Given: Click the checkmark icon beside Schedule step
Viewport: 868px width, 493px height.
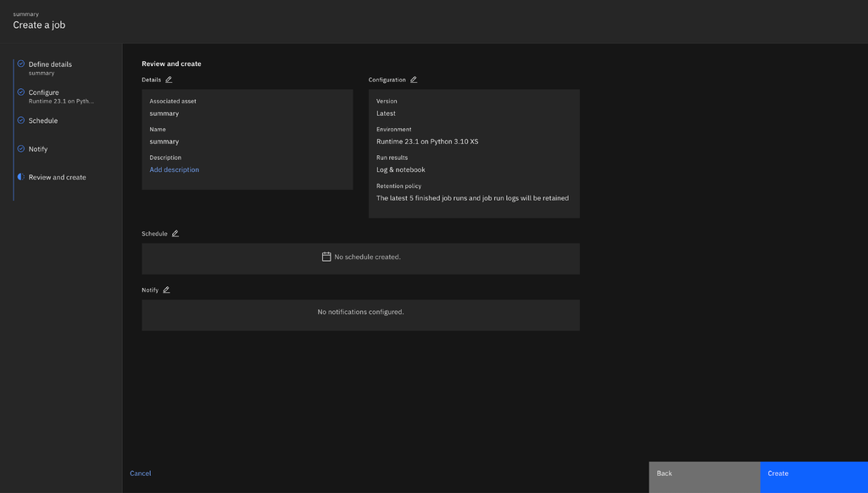Looking at the screenshot, I should [x=21, y=120].
